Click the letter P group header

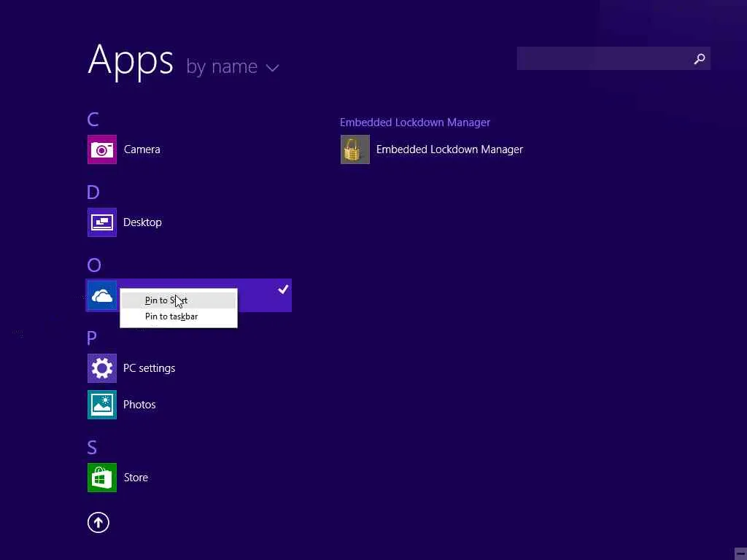[92, 338]
